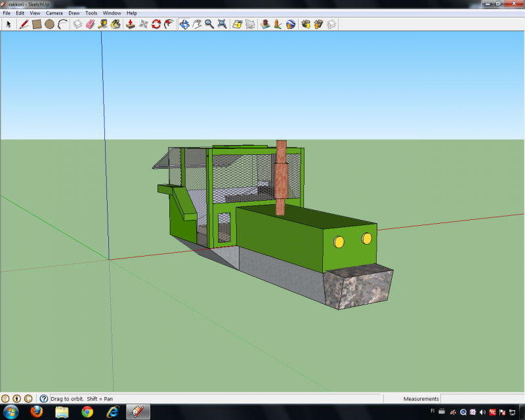
Task: Select the Paint Bucket tool
Action: [116, 24]
